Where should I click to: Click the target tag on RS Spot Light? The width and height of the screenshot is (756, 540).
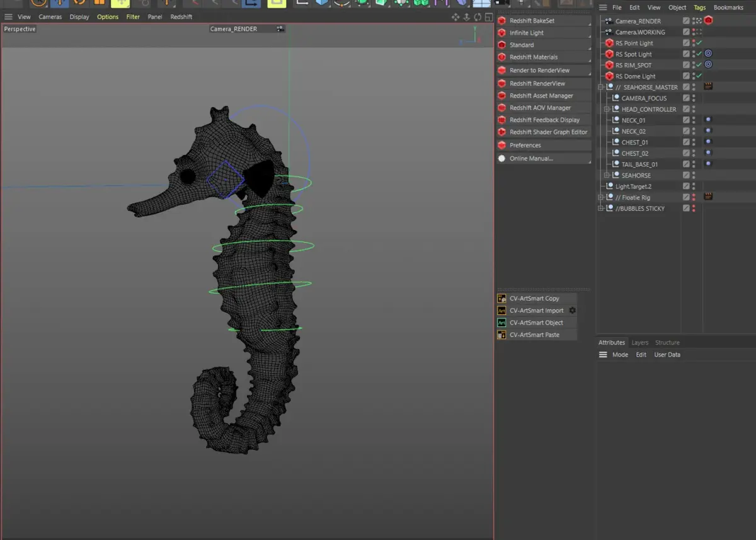pos(708,54)
